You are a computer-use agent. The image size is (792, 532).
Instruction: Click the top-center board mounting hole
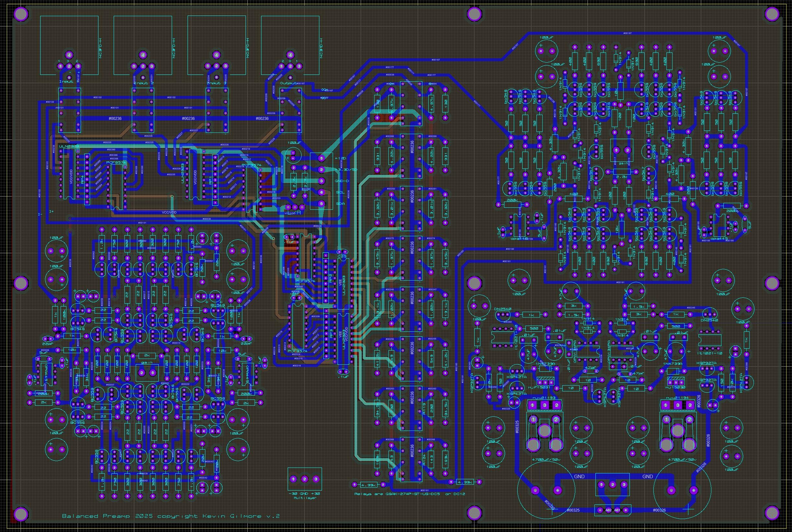pyautogui.click(x=474, y=14)
